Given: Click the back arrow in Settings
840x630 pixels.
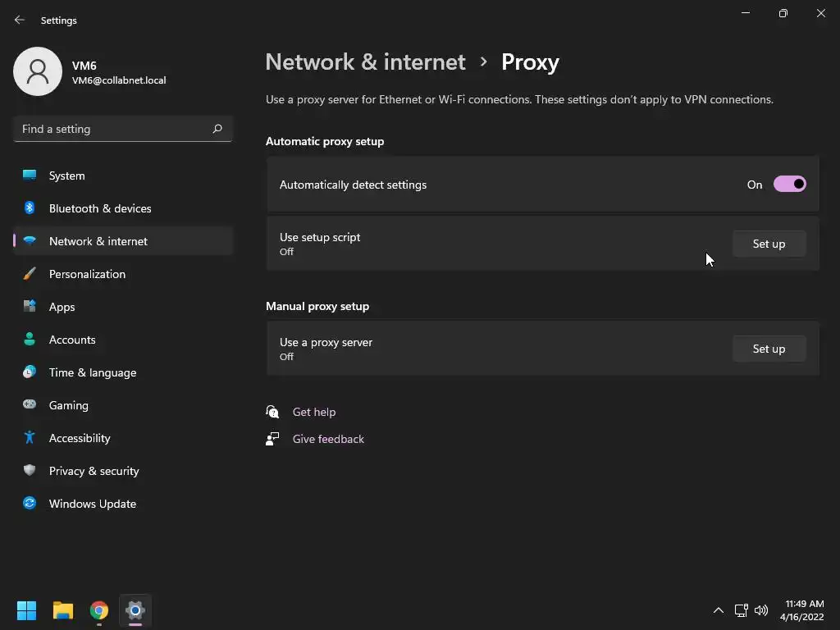Looking at the screenshot, I should 20,20.
